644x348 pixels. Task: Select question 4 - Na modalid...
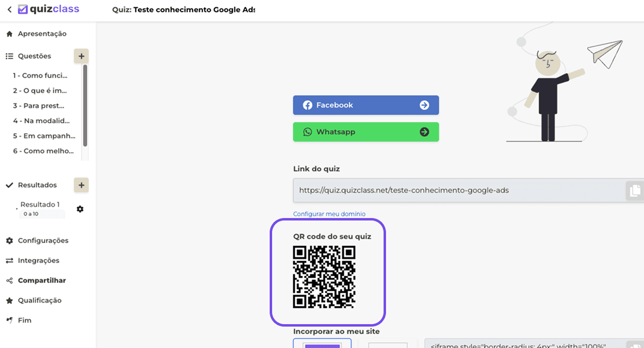41,121
